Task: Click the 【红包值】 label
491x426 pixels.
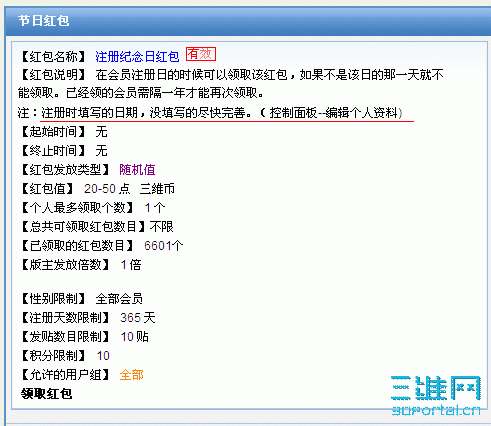Action: [47, 189]
